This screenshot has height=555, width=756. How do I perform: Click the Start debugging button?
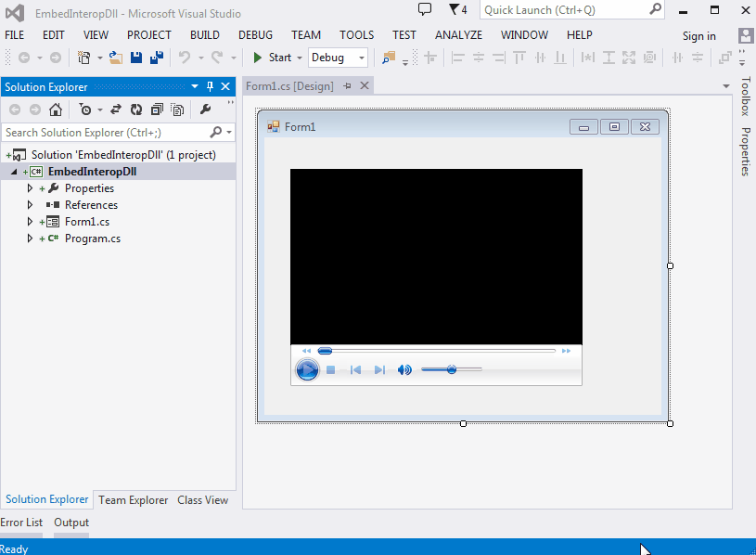[x=273, y=58]
